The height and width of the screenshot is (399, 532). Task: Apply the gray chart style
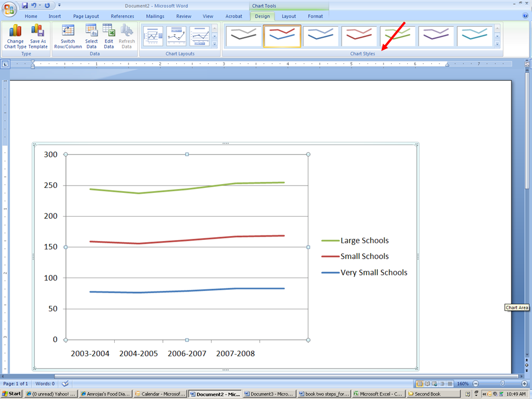click(244, 35)
